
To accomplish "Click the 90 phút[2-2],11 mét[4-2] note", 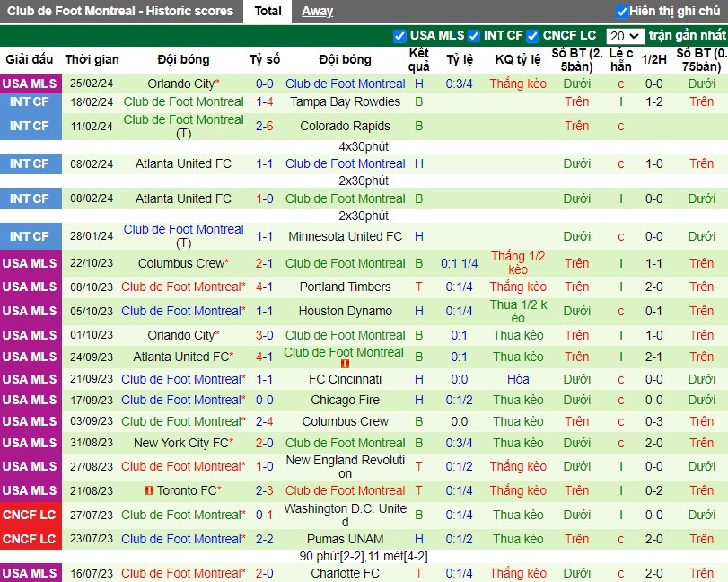I will pyautogui.click(x=364, y=556).
